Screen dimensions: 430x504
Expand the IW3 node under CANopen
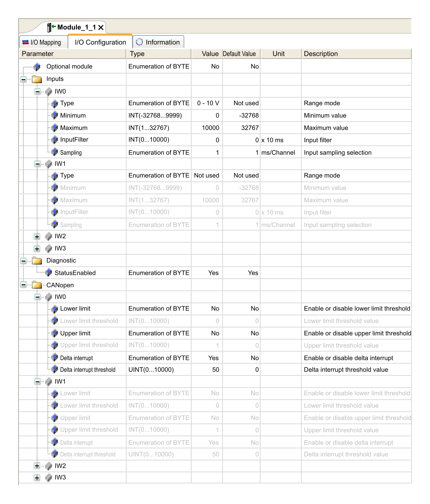coord(37,477)
